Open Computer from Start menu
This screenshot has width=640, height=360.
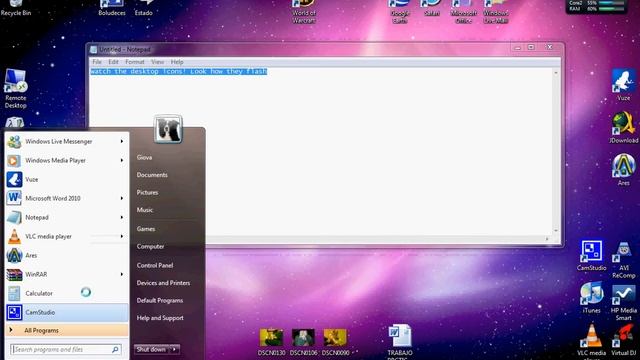151,247
